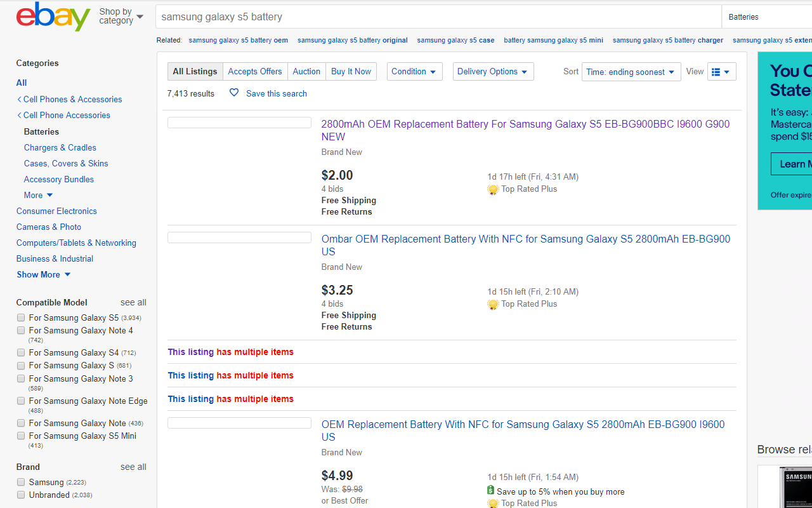Open Shop by category dropdown

121,16
